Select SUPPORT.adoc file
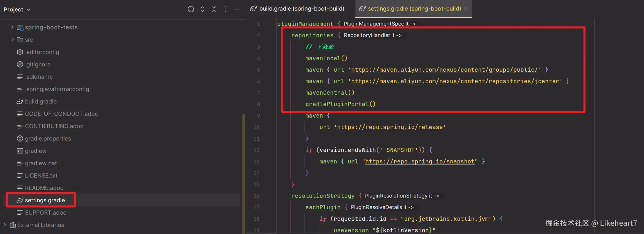This screenshot has width=644, height=234. click(x=46, y=213)
